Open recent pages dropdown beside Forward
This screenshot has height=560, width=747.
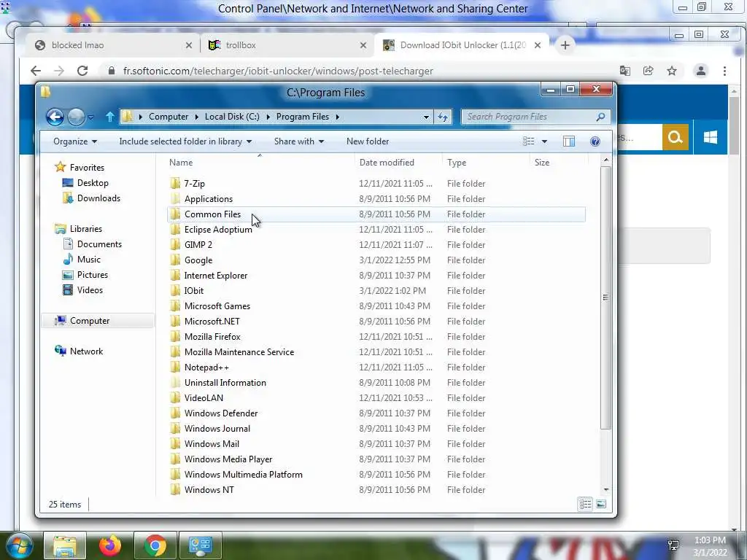click(x=91, y=117)
